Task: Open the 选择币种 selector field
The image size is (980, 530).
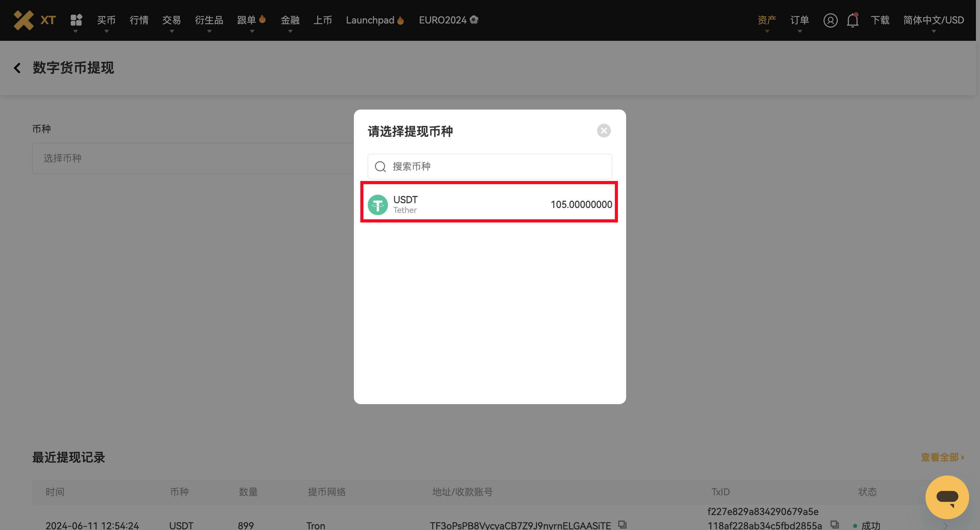Action: [193, 159]
